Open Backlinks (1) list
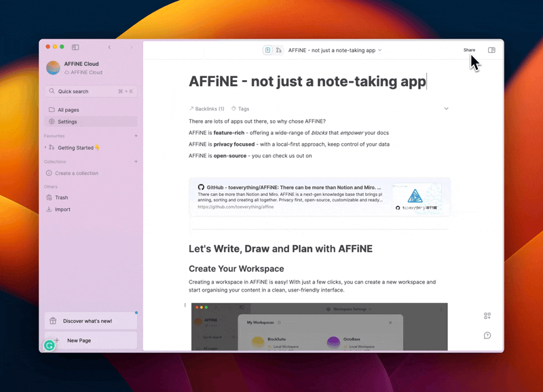 [207, 109]
